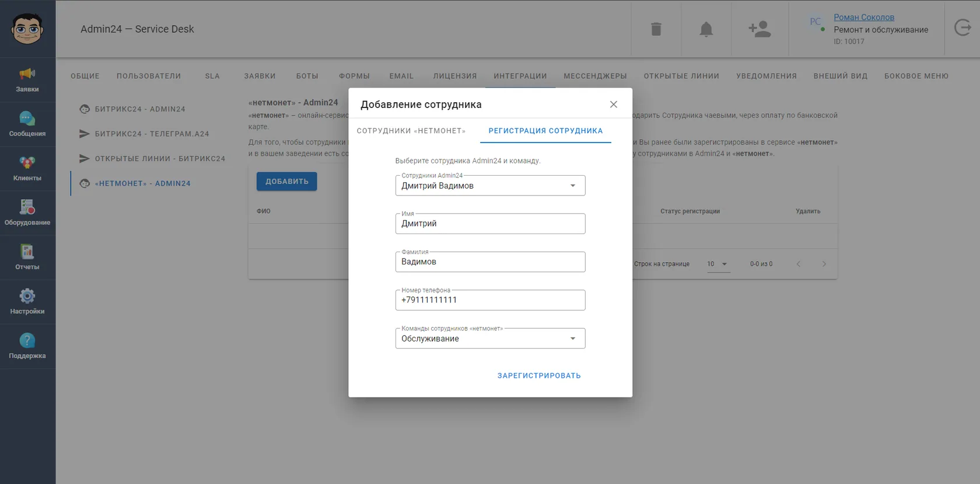The image size is (980, 484).
Task: Click the add user icon in header
Action: click(759, 29)
